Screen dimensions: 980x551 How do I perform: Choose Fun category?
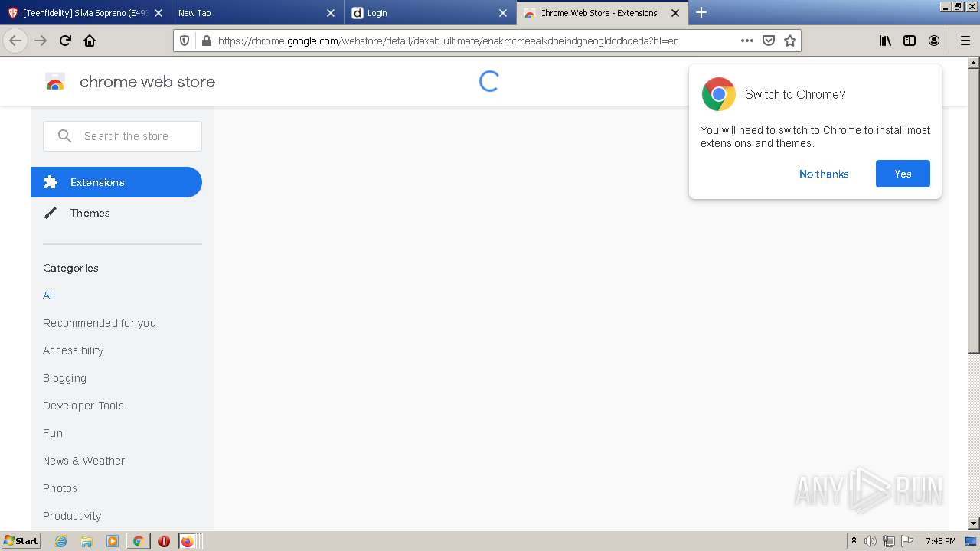pos(53,433)
